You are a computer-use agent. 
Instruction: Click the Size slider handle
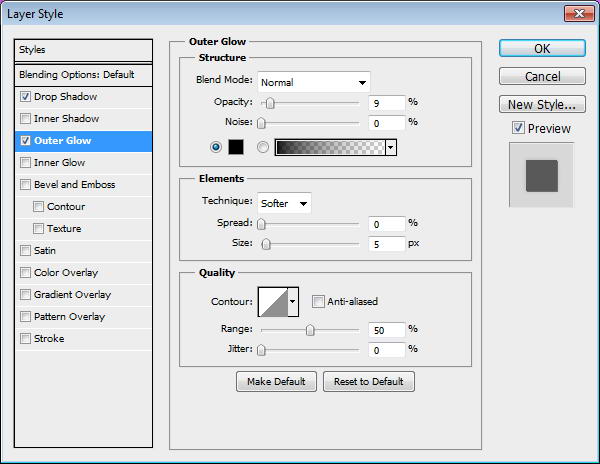pos(266,244)
